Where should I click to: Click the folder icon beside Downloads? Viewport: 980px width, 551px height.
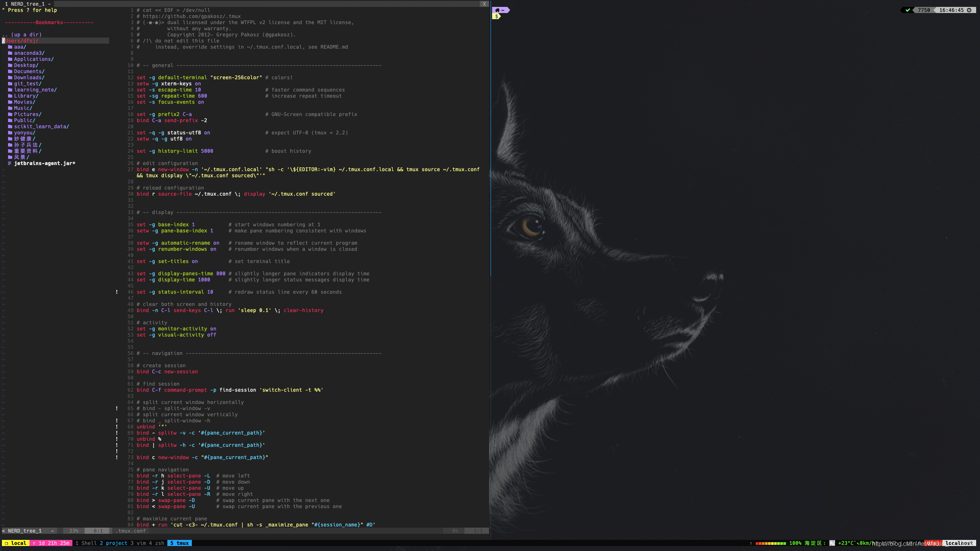(10, 78)
